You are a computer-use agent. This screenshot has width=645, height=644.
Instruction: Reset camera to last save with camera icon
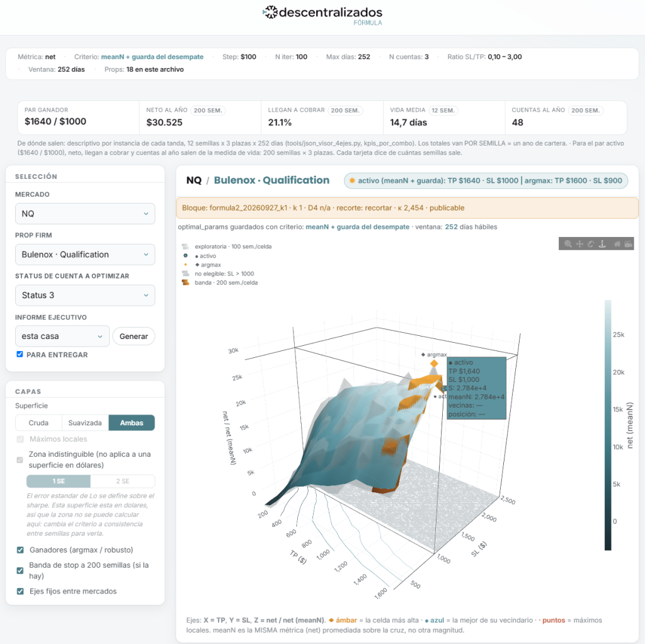(x=628, y=244)
